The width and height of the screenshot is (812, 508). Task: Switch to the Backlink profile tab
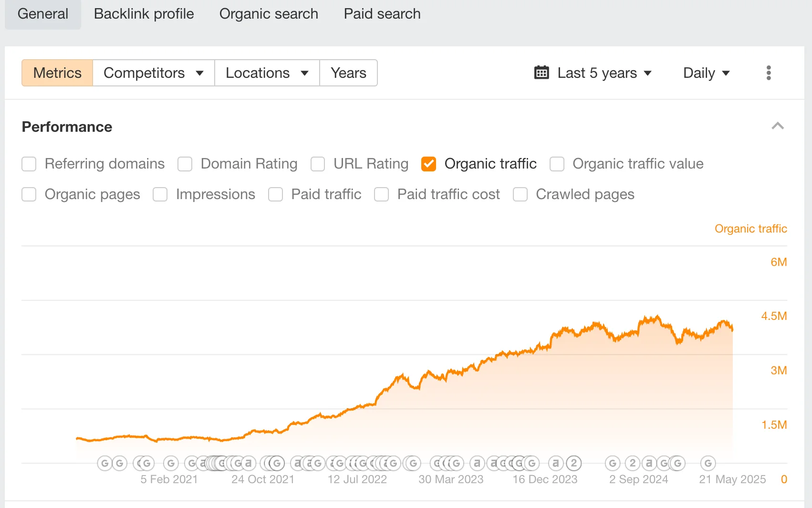coord(143,14)
